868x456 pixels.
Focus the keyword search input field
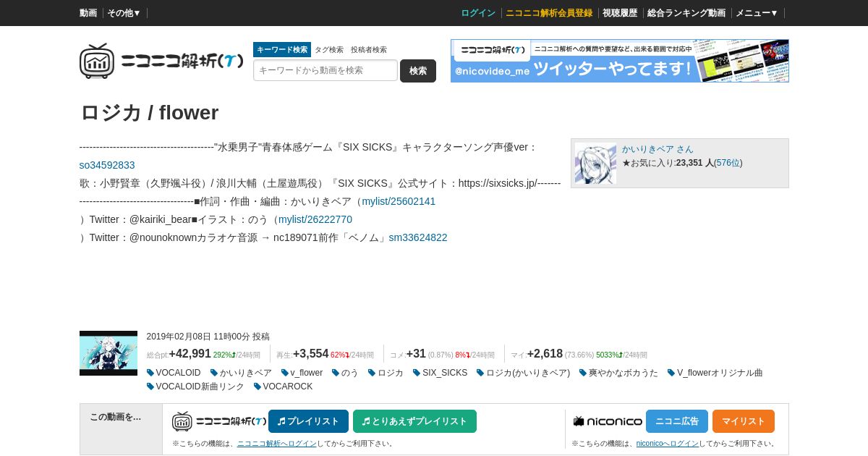tap(325, 70)
